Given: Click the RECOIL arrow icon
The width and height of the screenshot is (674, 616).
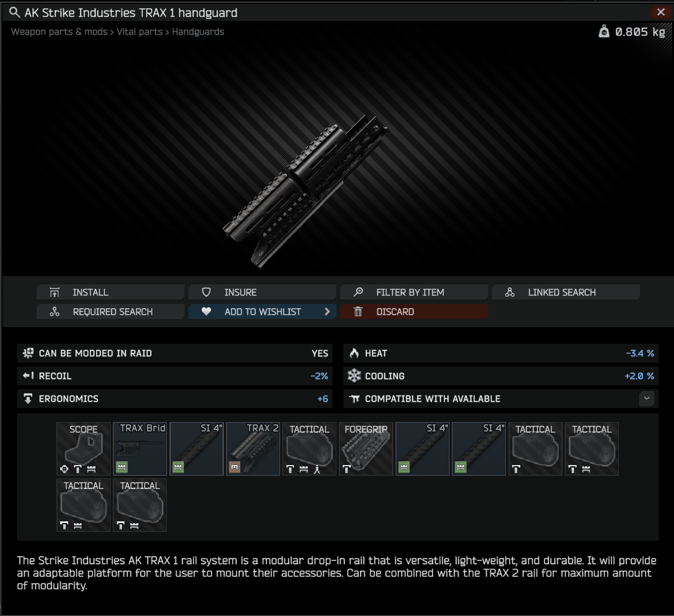Looking at the screenshot, I should pos(28,376).
